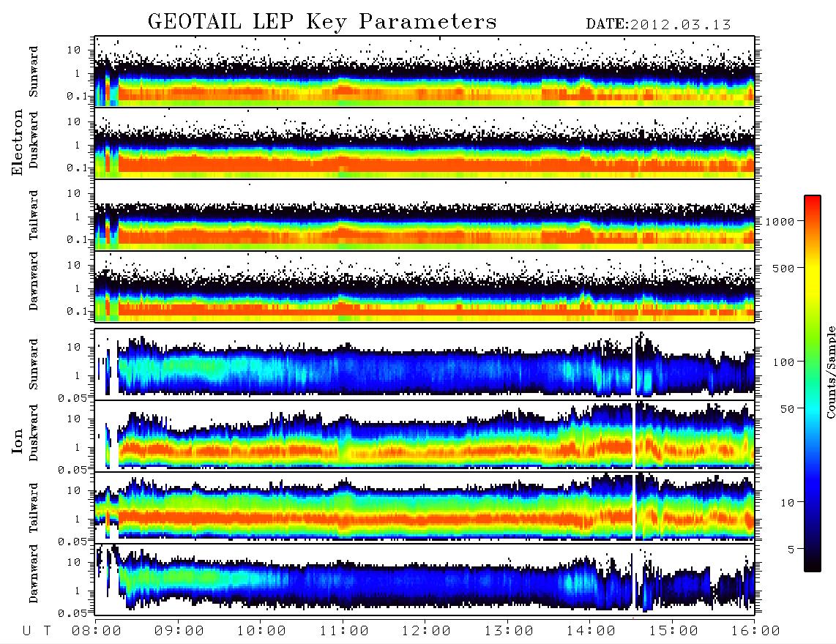Image resolution: width=836 pixels, height=644 pixels.
Task: Select the 11:00 time tick label
Action: (x=344, y=632)
